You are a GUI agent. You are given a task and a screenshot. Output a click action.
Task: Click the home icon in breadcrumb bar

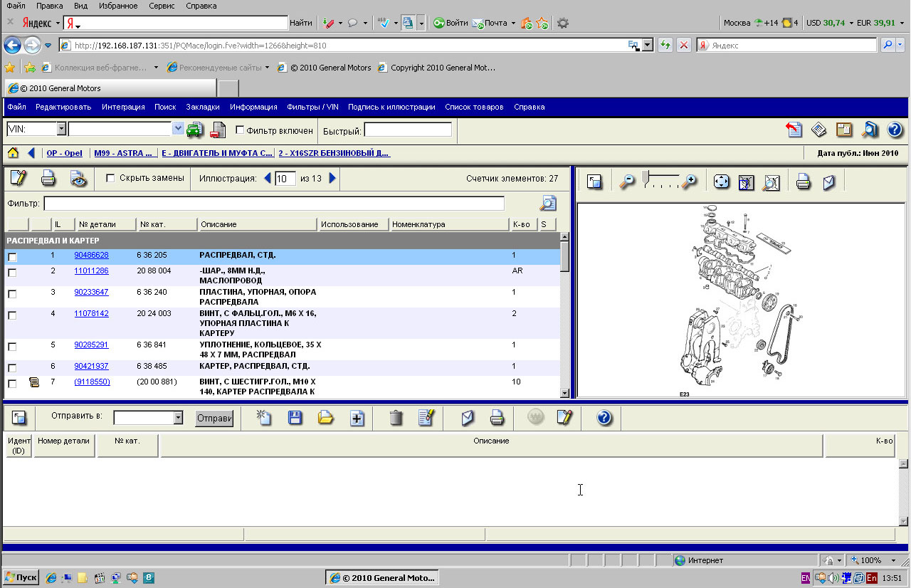(13, 153)
